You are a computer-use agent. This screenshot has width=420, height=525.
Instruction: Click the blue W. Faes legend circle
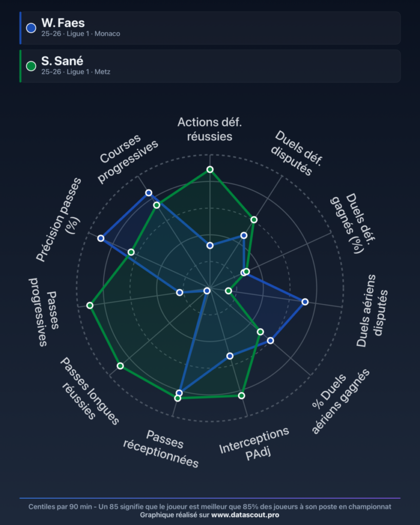[x=31, y=28]
